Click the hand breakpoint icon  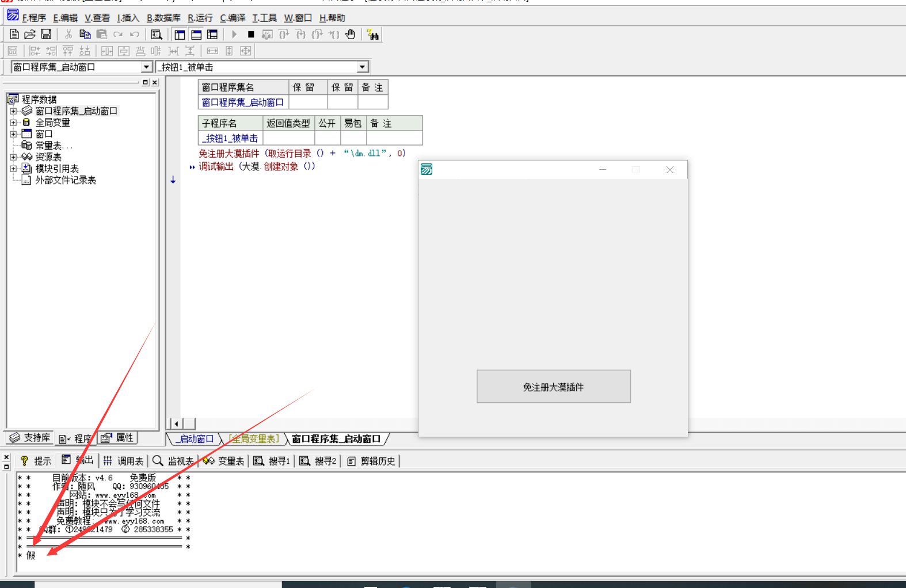pyautogui.click(x=351, y=35)
